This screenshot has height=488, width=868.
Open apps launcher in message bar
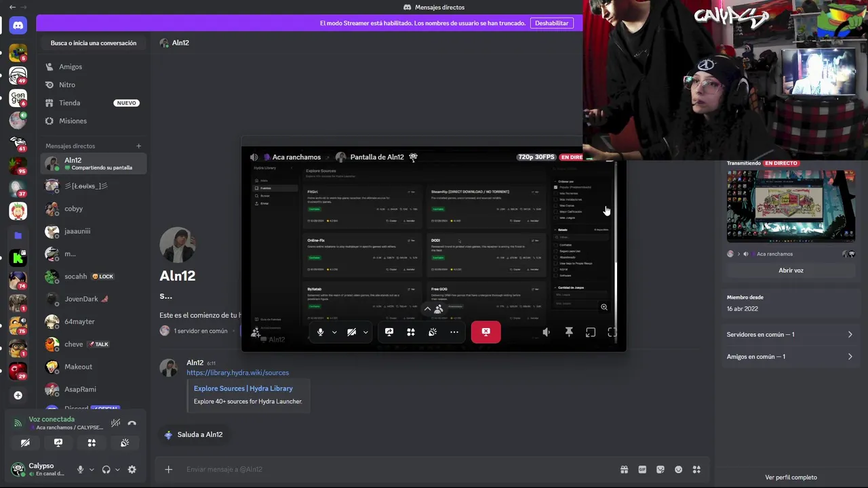[x=696, y=469]
